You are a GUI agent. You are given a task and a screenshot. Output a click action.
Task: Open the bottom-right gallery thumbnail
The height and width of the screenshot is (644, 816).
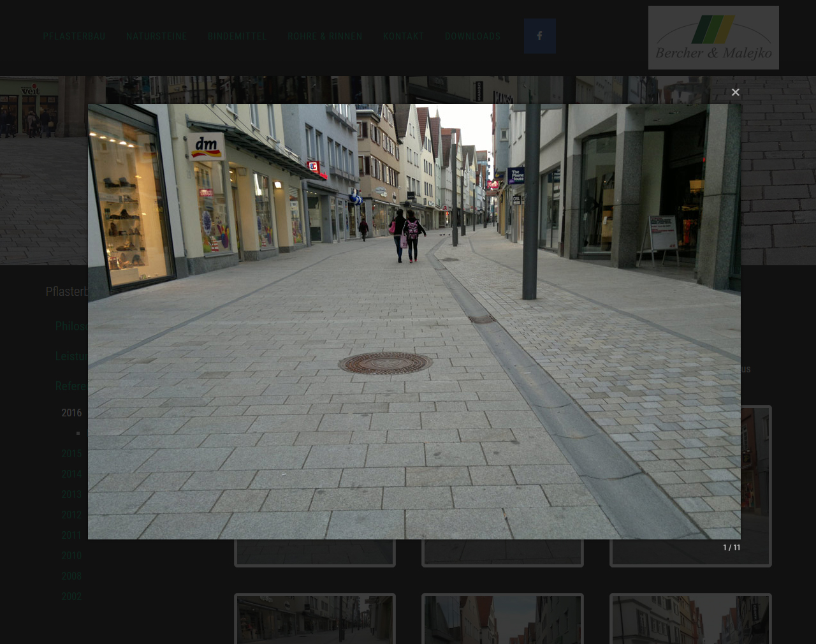coord(690,618)
